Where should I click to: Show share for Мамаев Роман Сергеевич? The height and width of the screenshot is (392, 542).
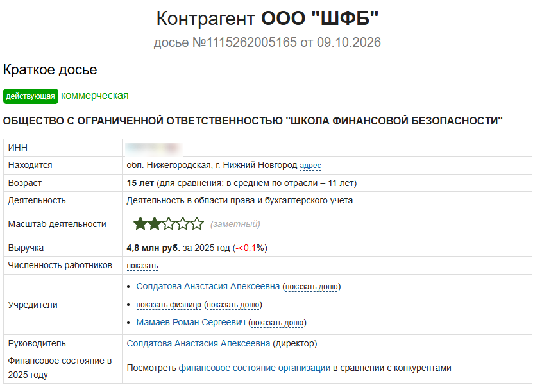pos(277,323)
